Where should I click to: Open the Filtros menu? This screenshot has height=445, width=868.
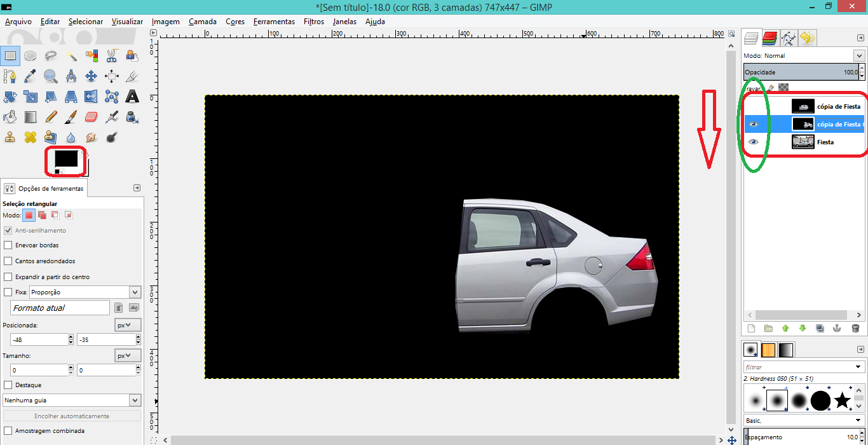click(314, 22)
